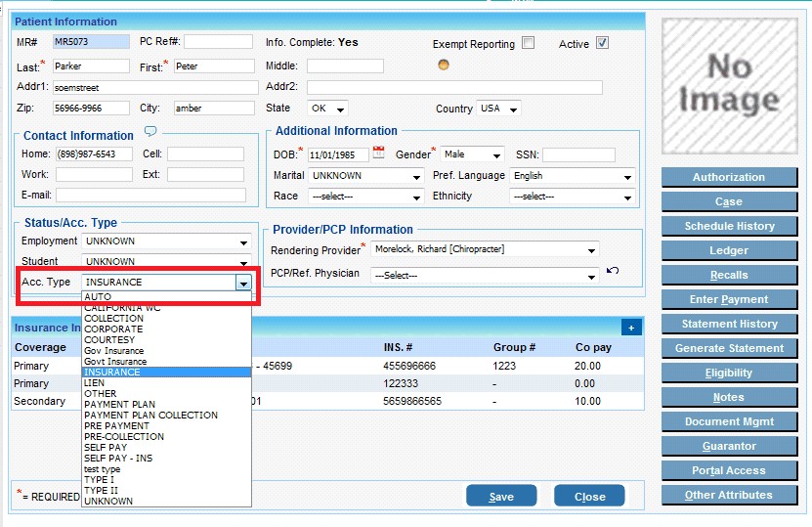Image resolution: width=812 pixels, height=527 pixels.
Task: Open the Rendering Provider dropdown
Action: pos(591,250)
